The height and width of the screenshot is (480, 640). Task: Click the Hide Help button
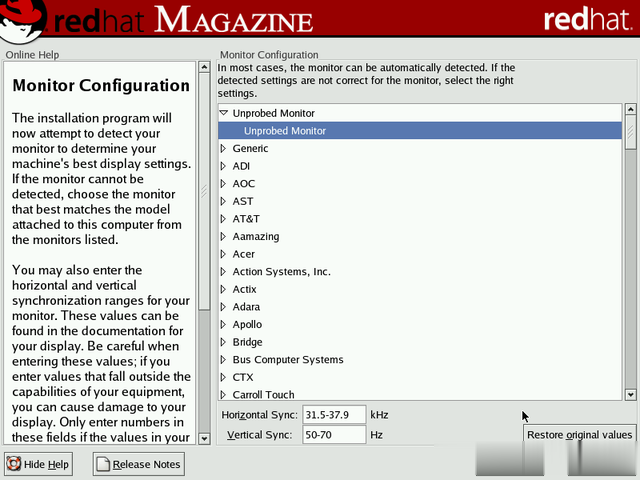click(x=38, y=464)
